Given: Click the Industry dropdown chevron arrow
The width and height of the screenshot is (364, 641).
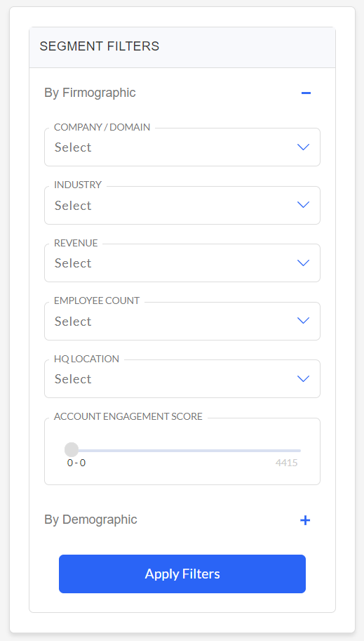Looking at the screenshot, I should click(303, 205).
